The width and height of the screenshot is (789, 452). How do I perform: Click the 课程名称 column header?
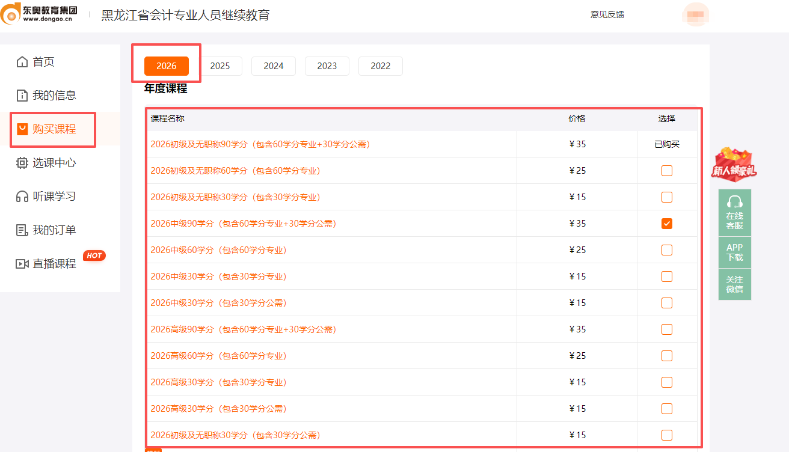pyautogui.click(x=168, y=118)
